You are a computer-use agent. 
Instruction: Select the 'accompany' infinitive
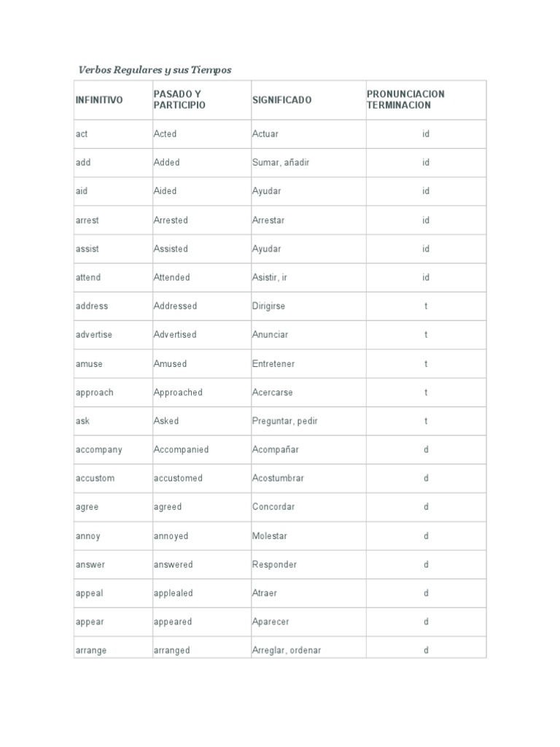(99, 449)
